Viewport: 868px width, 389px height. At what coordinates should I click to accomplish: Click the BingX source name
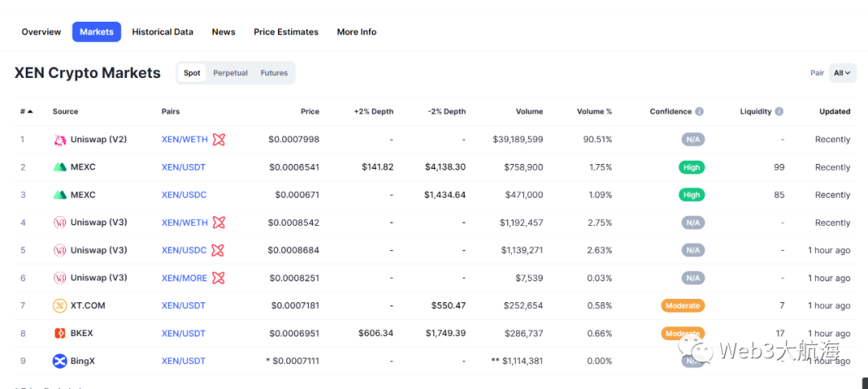(83, 361)
